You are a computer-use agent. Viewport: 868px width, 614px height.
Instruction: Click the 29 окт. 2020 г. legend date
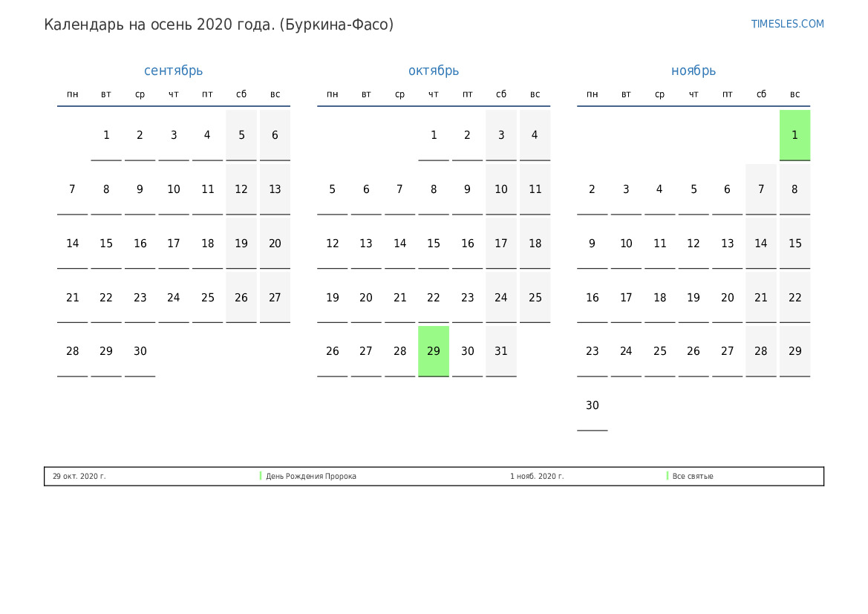(x=79, y=477)
